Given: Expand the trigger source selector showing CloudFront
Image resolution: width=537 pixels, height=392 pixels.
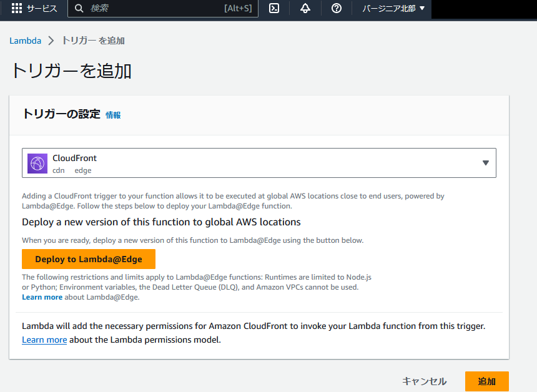Looking at the screenshot, I should pyautogui.click(x=259, y=162).
